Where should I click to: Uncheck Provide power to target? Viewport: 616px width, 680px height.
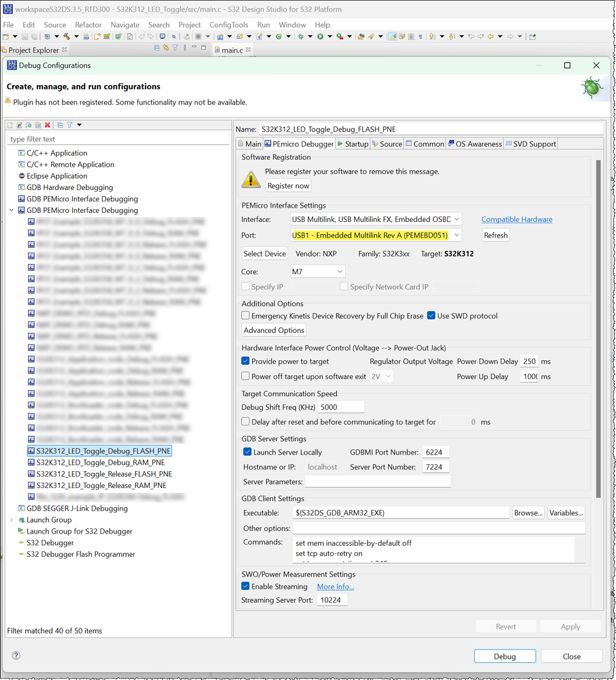click(245, 361)
